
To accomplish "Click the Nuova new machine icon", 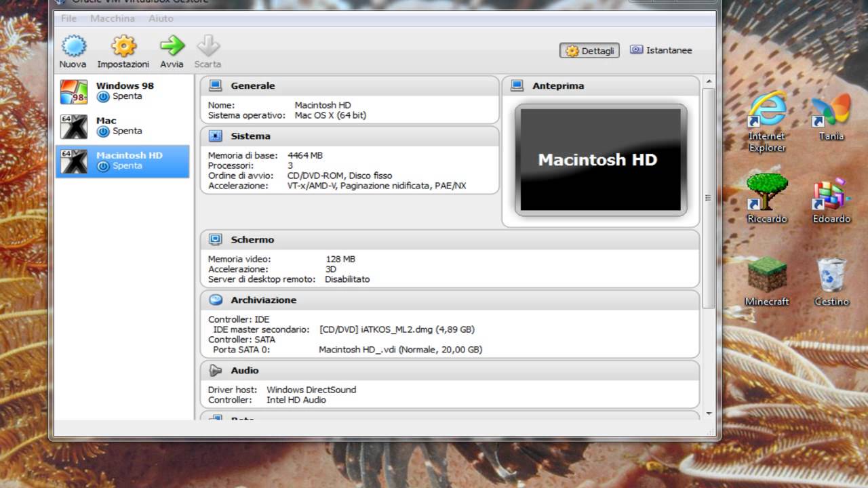I will click(x=73, y=46).
